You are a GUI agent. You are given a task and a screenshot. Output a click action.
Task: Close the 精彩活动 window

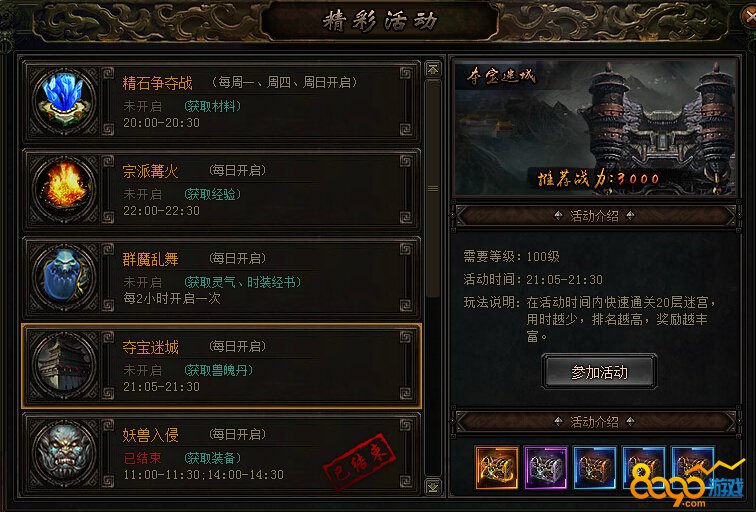pyautogui.click(x=748, y=17)
